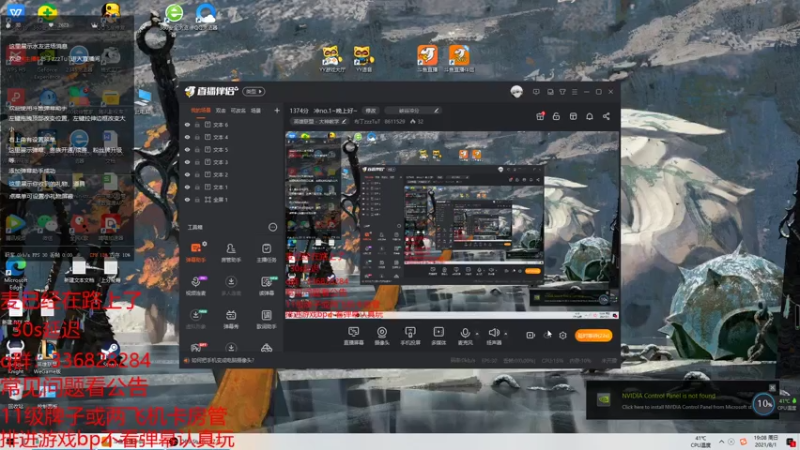Start recording with the record icon

[x=530, y=335]
